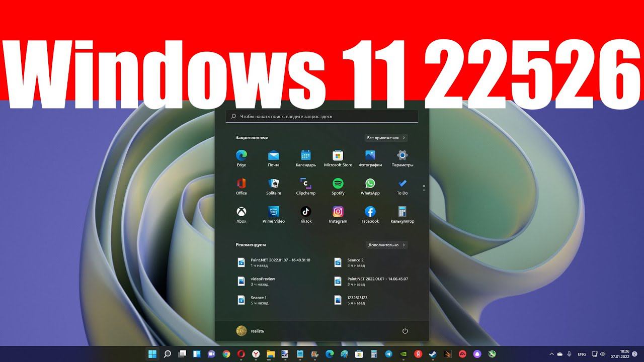The width and height of the screenshot is (644, 362).
Task: Launch the Office pinned app
Action: click(x=242, y=187)
